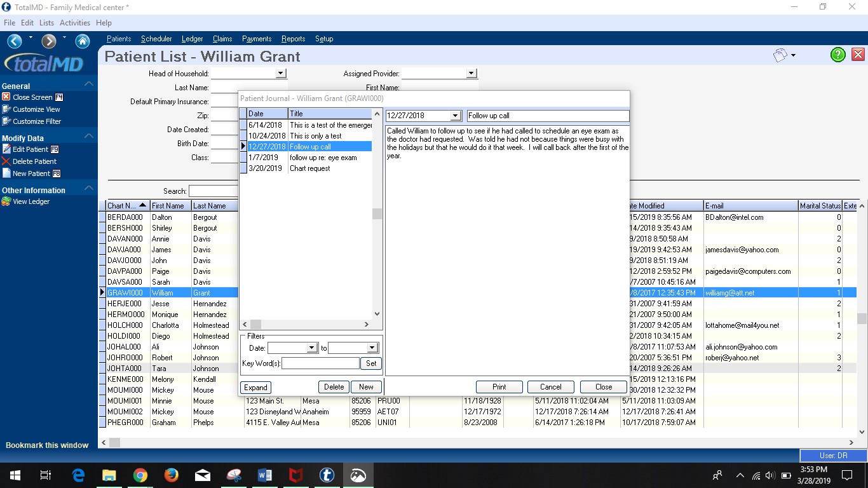The image size is (868, 488).
Task: Click E-mail column header
Action: [750, 206]
